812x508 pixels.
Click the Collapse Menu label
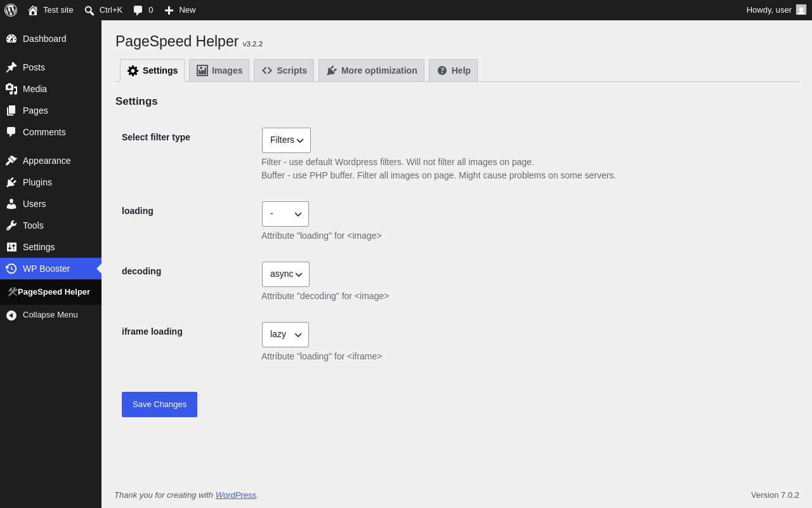[x=50, y=315]
